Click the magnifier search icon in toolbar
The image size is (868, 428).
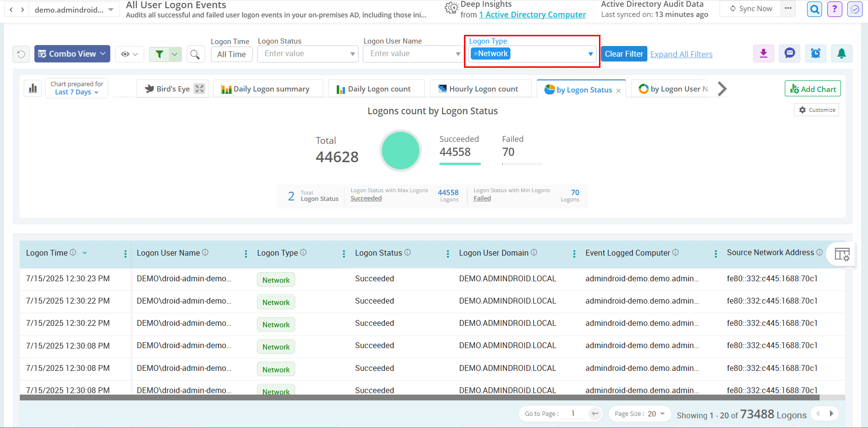pyautogui.click(x=195, y=54)
